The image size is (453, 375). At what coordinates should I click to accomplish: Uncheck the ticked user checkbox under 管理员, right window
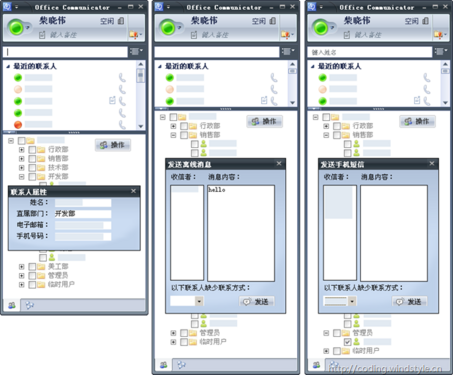click(347, 342)
